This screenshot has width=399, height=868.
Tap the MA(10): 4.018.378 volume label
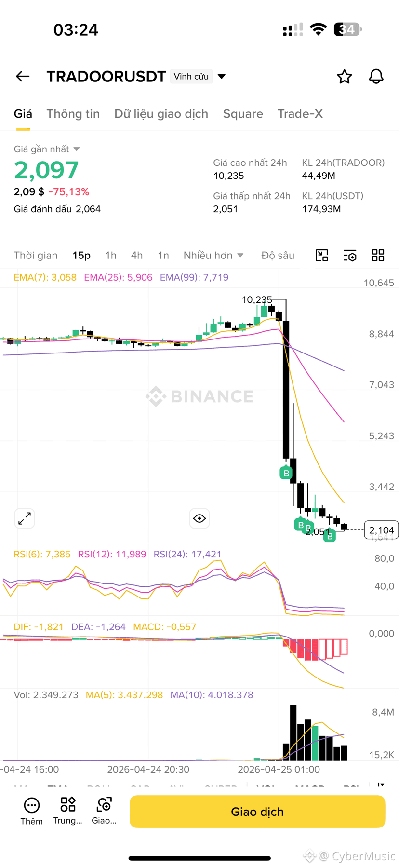click(x=212, y=695)
